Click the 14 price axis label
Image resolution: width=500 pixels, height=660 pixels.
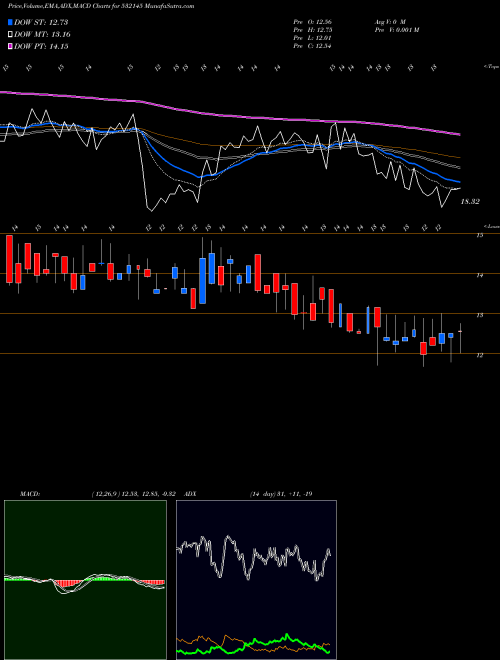(x=479, y=276)
